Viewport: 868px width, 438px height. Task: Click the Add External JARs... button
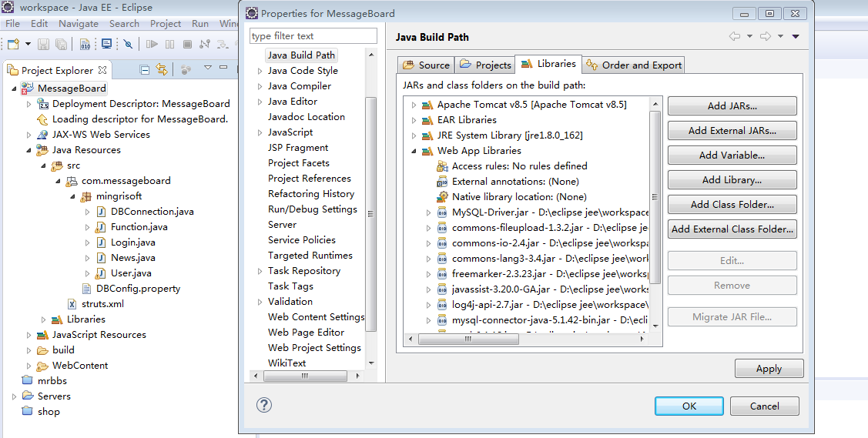[732, 131]
